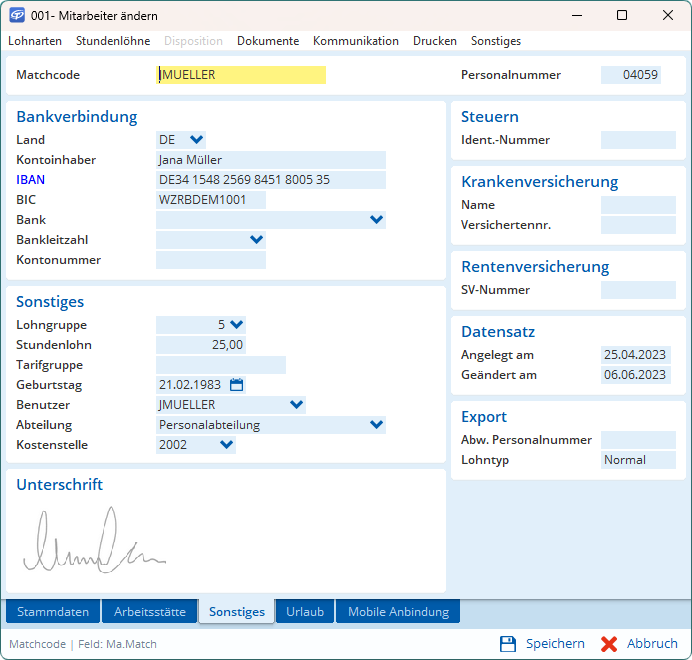Image resolution: width=692 pixels, height=660 pixels.
Task: Open the Dokumente menu
Action: [268, 41]
